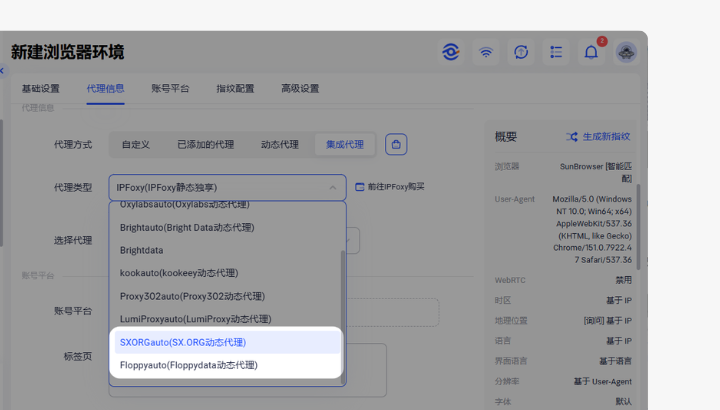
Task: Select SXORGauto(SX.ORG动态代理) option
Action: pos(227,343)
